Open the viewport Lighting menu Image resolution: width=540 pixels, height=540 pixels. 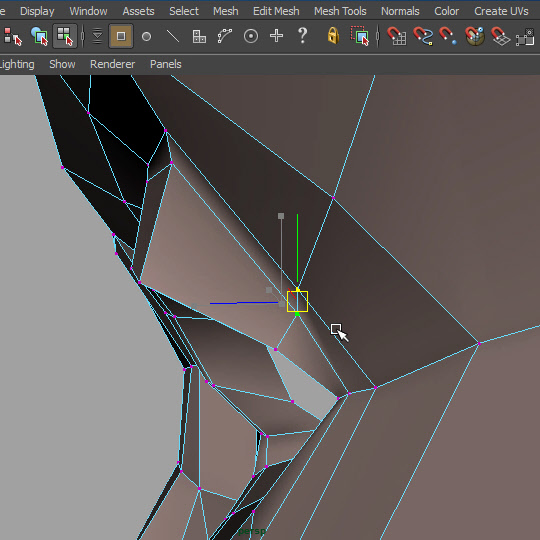coord(17,64)
